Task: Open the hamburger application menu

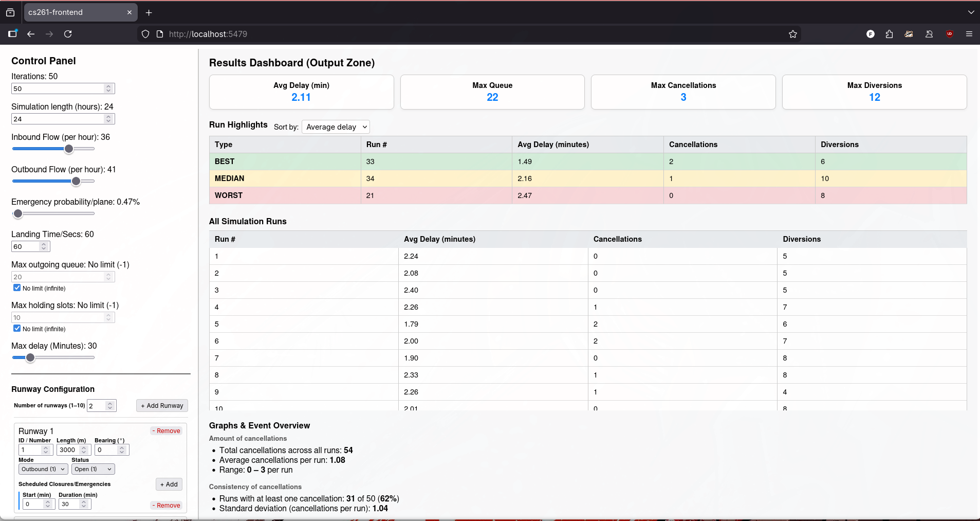Action: pos(969,34)
